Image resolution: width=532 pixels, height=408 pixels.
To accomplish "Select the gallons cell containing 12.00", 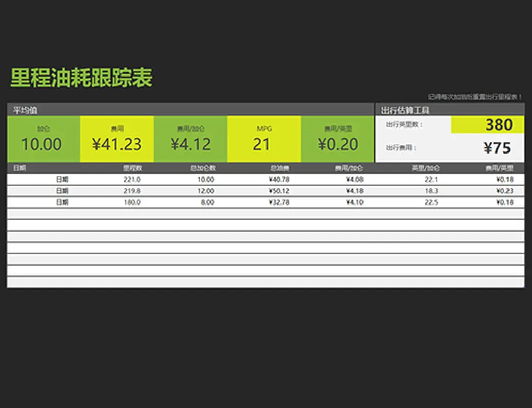I will pyautogui.click(x=205, y=191).
